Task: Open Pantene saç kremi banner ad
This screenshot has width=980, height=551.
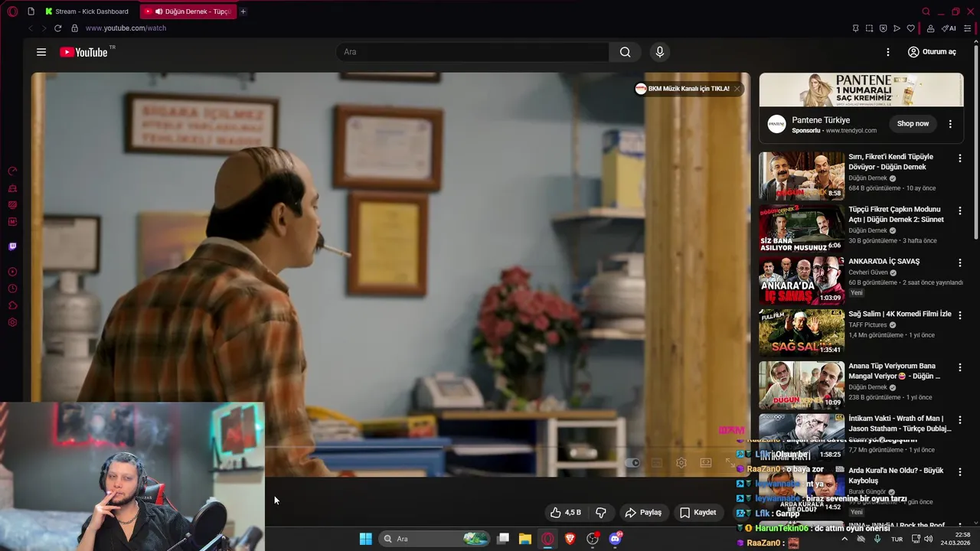Action: pyautogui.click(x=861, y=90)
